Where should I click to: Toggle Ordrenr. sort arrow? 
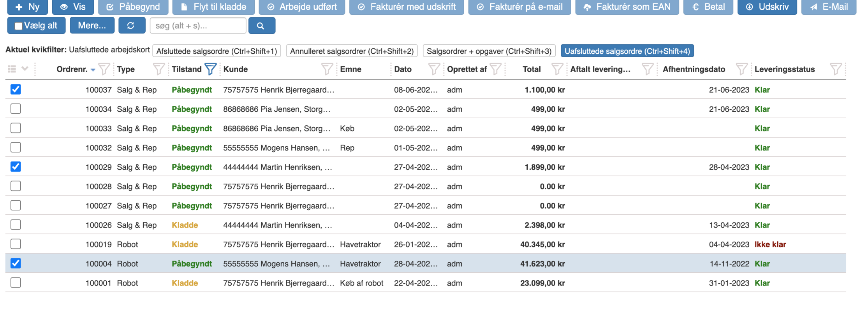point(93,70)
